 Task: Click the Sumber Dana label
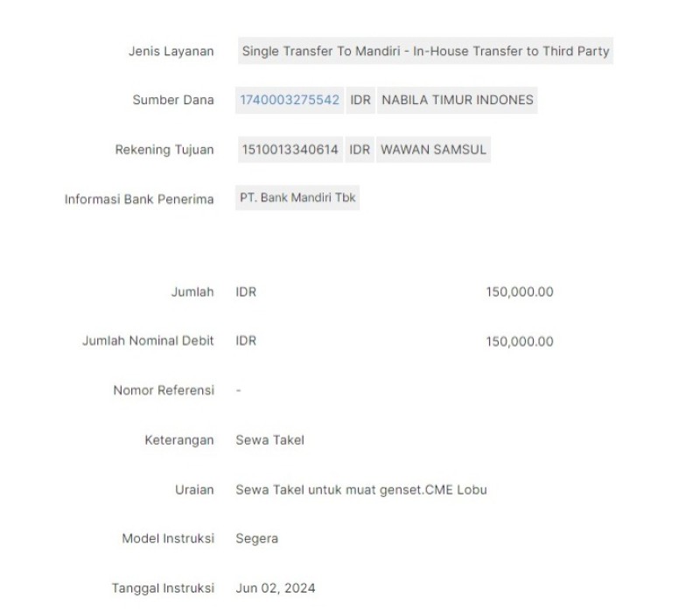(x=173, y=100)
